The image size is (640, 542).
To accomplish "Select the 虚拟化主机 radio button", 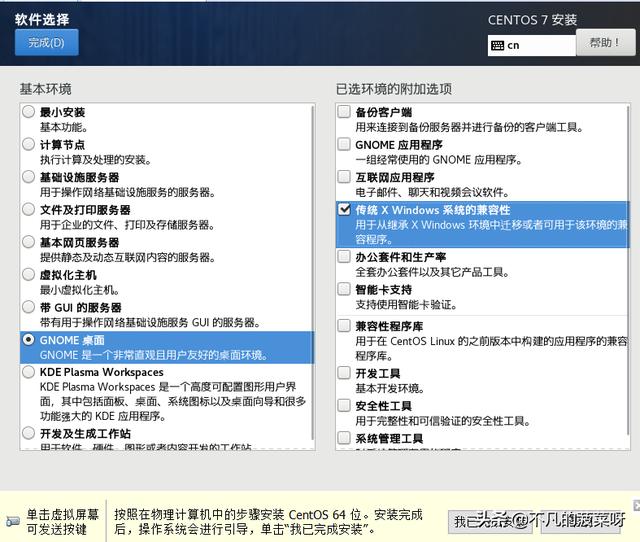I will [x=28, y=275].
